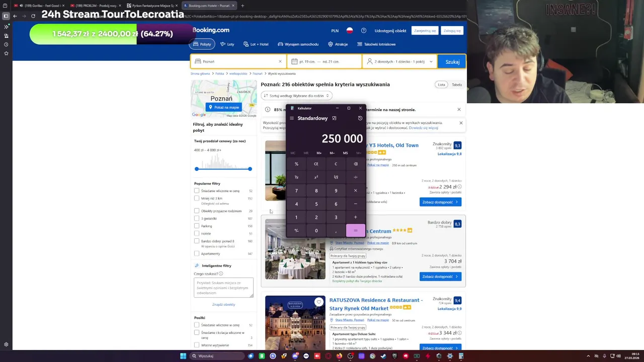Viewport: 644px width, 362px height.
Task: Click the Calculator multiply key
Action: [356, 191]
